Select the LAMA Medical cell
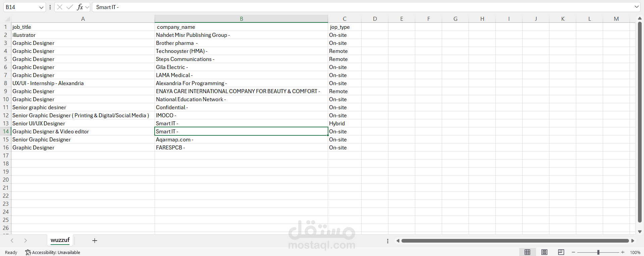 point(241,75)
